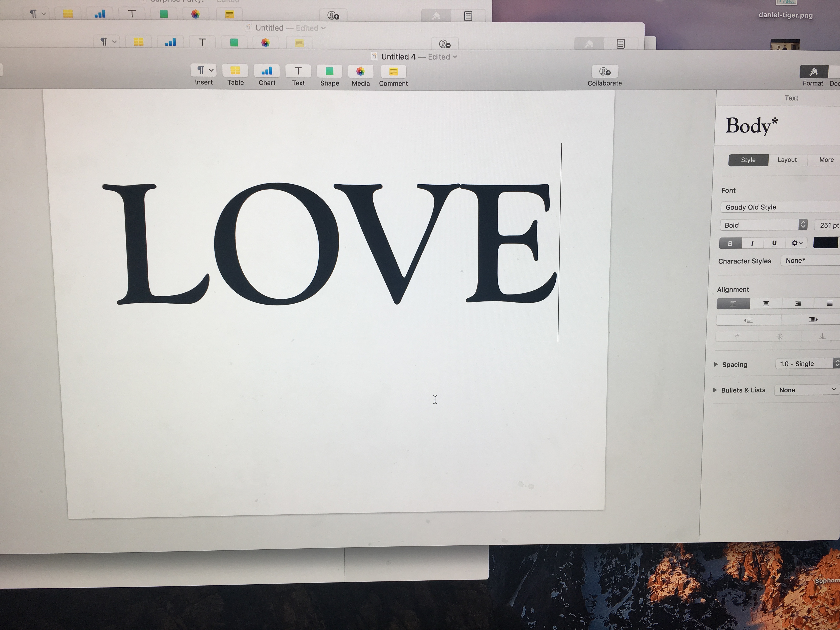Open the Insert paragraph menu icon
840x630 pixels.
(x=203, y=71)
